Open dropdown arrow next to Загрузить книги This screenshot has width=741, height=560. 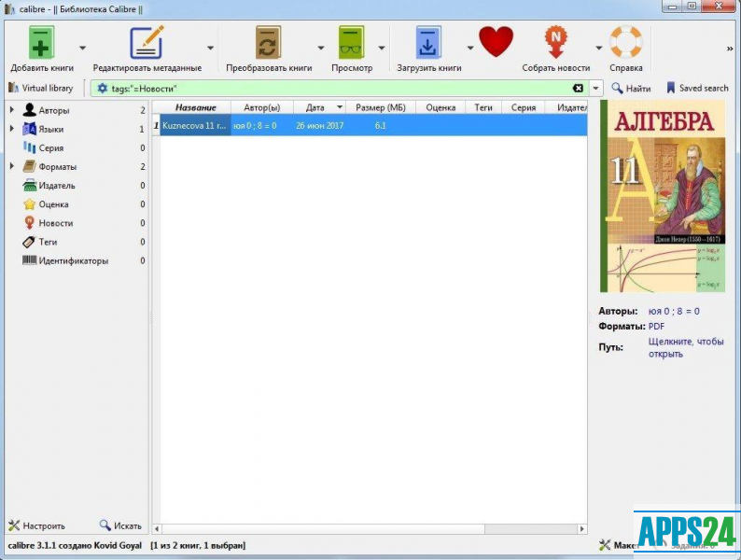[470, 48]
